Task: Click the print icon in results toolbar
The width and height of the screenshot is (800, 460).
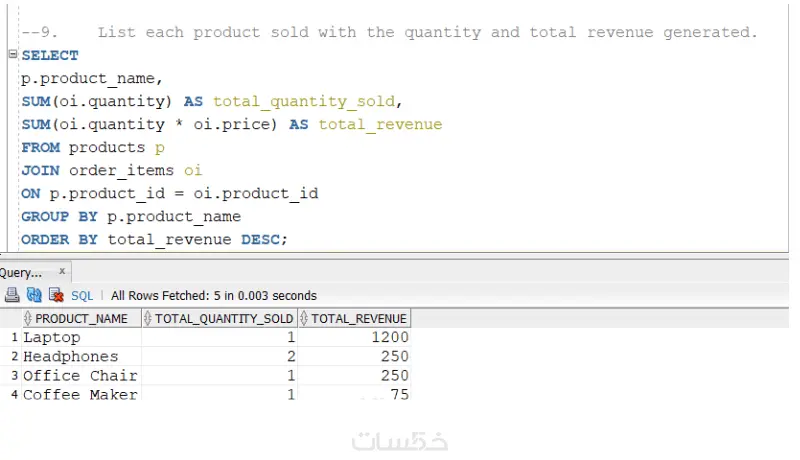Action: coord(12,295)
